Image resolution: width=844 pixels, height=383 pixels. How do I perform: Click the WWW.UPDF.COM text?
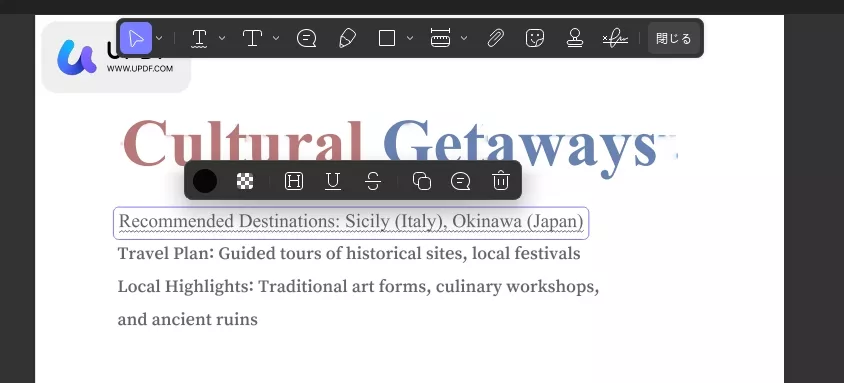coord(139,69)
